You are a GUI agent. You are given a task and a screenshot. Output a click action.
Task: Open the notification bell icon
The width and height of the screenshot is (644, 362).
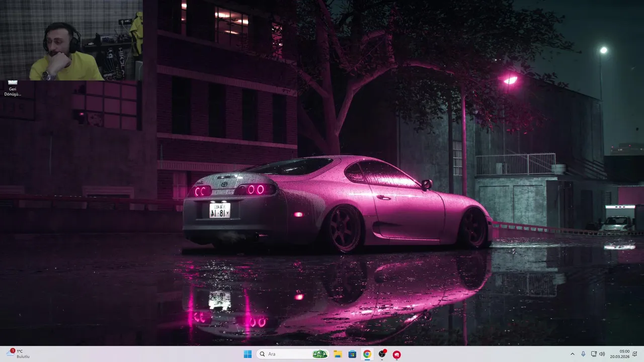click(635, 354)
